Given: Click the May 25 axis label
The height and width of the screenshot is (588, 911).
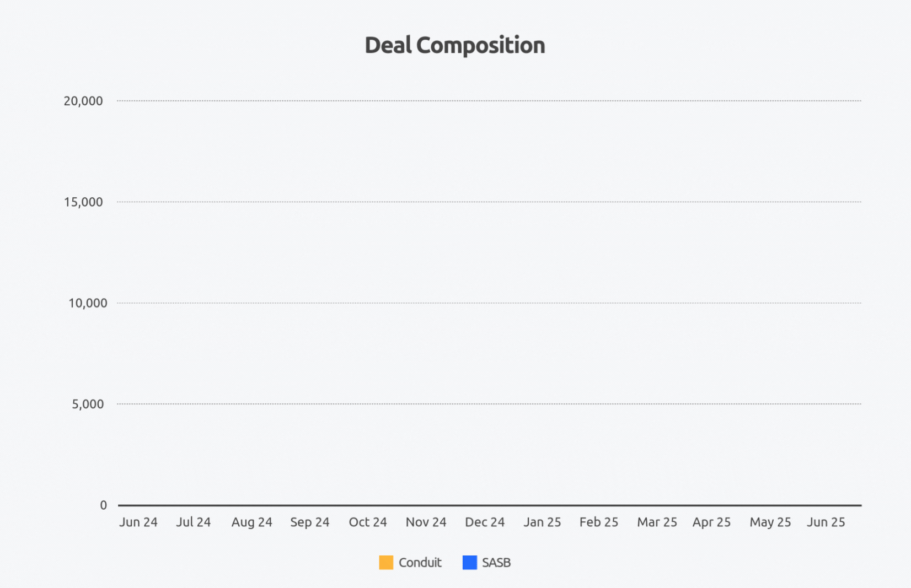Looking at the screenshot, I should [770, 522].
